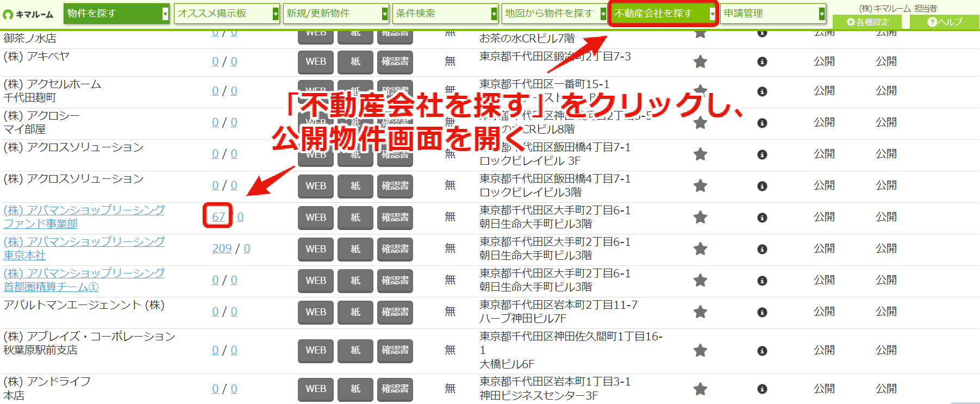The height and width of the screenshot is (404, 980).
Task: Click 確認書 for (株) アンドライフ
Action: click(x=395, y=389)
